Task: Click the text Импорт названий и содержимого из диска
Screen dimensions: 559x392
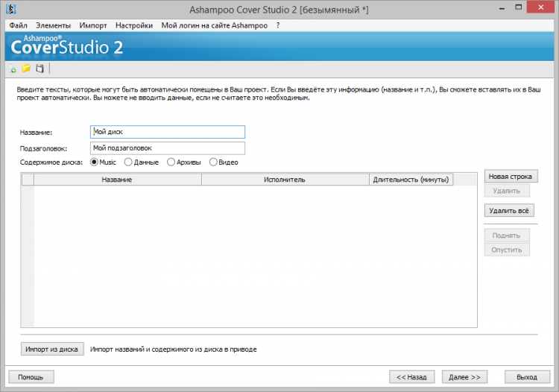Action: point(173,350)
